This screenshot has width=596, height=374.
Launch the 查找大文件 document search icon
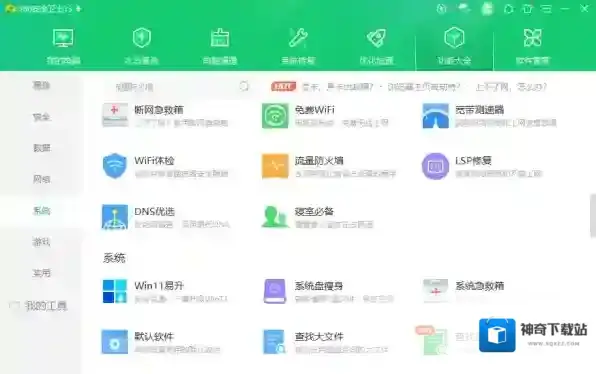click(275, 342)
